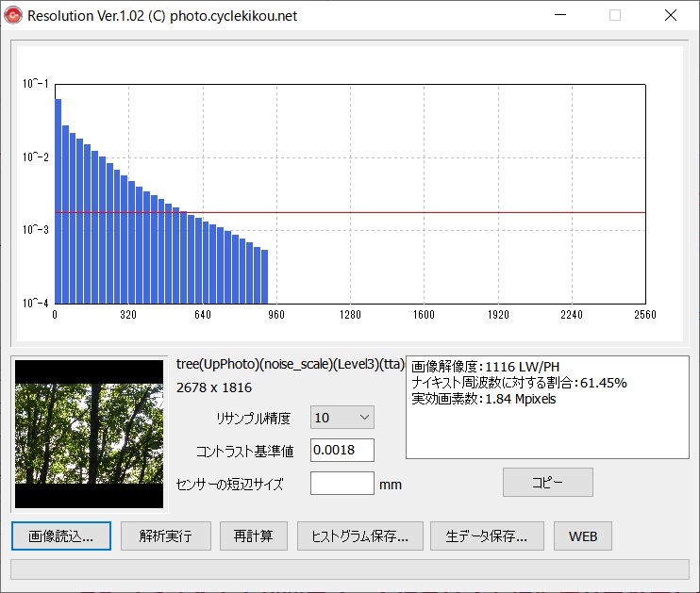Focus the empty センサーの短辺サイズ mm field
This screenshot has height=593, width=700.
click(x=342, y=484)
